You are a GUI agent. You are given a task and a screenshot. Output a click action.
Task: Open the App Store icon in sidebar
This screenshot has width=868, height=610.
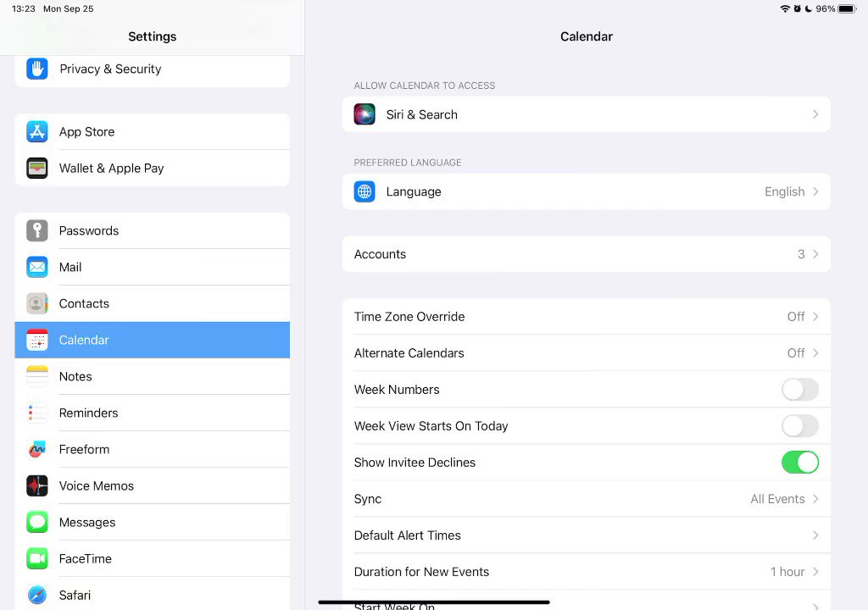coord(37,131)
